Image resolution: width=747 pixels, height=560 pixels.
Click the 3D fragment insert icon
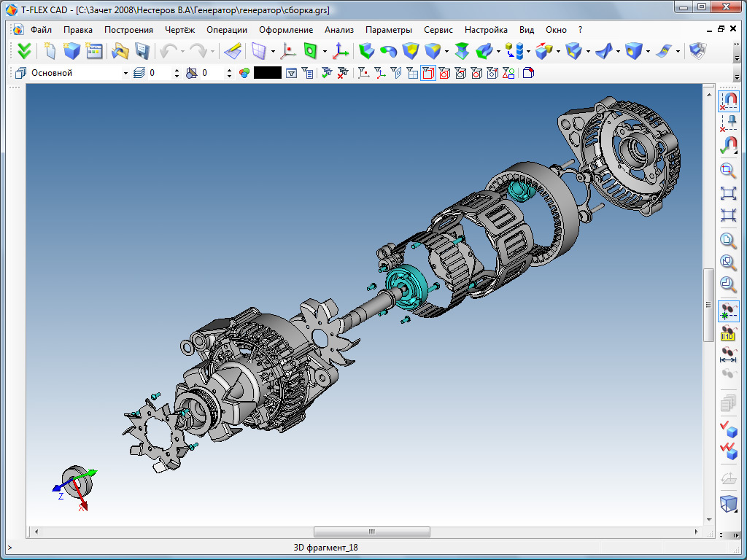tap(514, 51)
